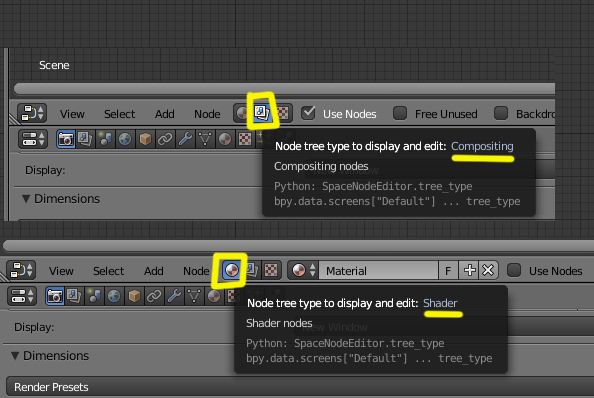This screenshot has width=594, height=398.
Task: Uncheck the checked Use Nodes checkbox
Action: point(308,112)
